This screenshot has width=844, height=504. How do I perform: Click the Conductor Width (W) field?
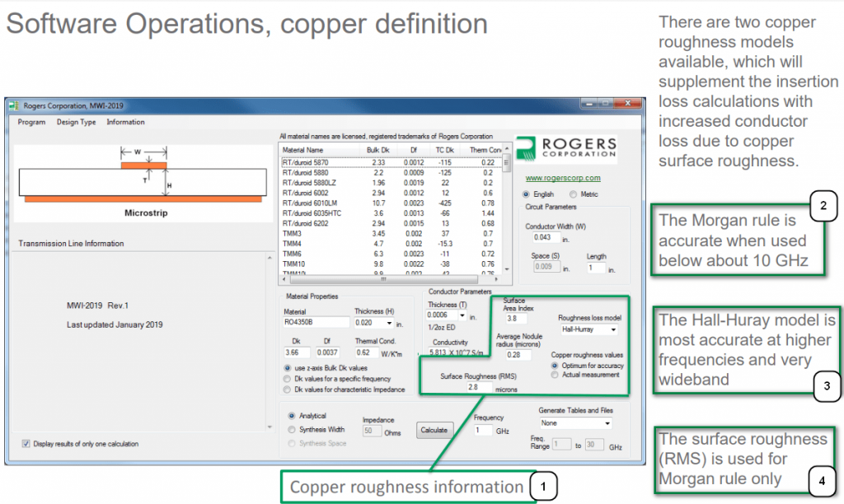point(547,237)
